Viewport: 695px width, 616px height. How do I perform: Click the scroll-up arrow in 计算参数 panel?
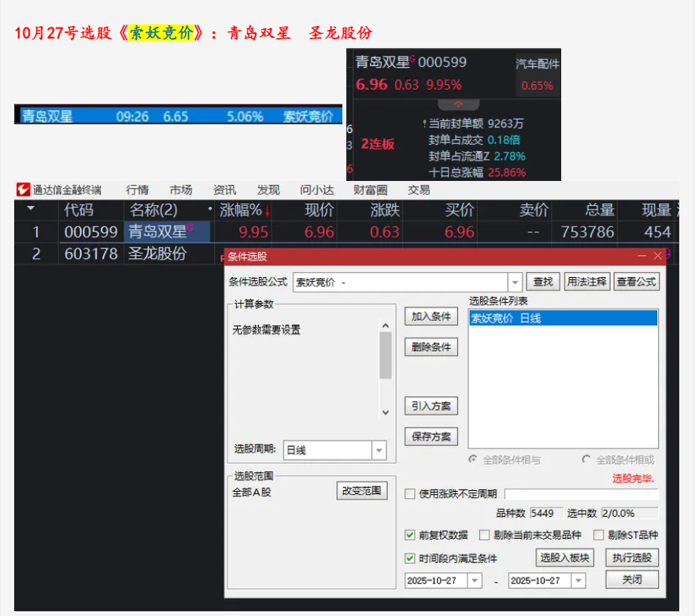[x=385, y=326]
